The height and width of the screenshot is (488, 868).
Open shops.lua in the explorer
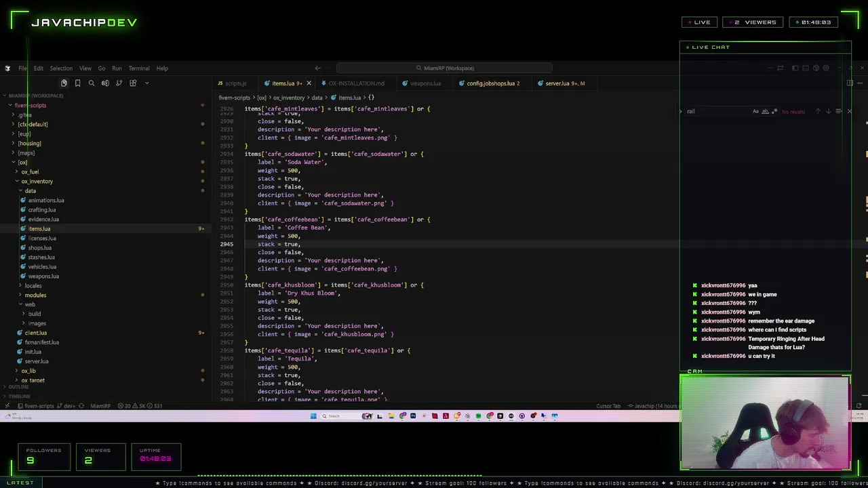[40, 248]
